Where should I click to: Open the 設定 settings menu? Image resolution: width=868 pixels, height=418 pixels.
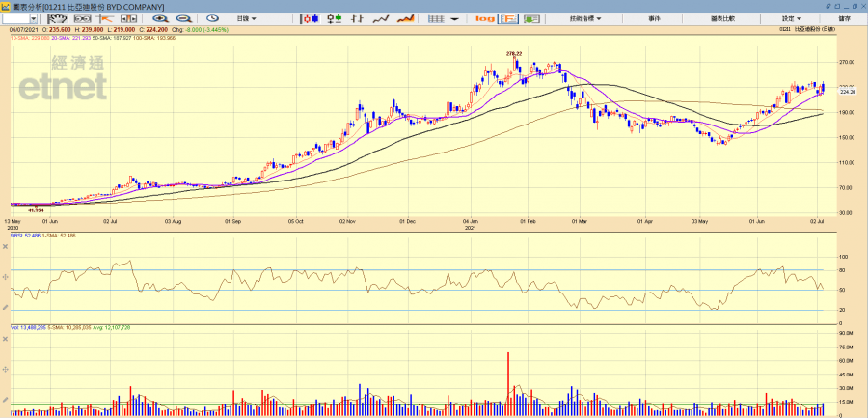pyautogui.click(x=791, y=18)
